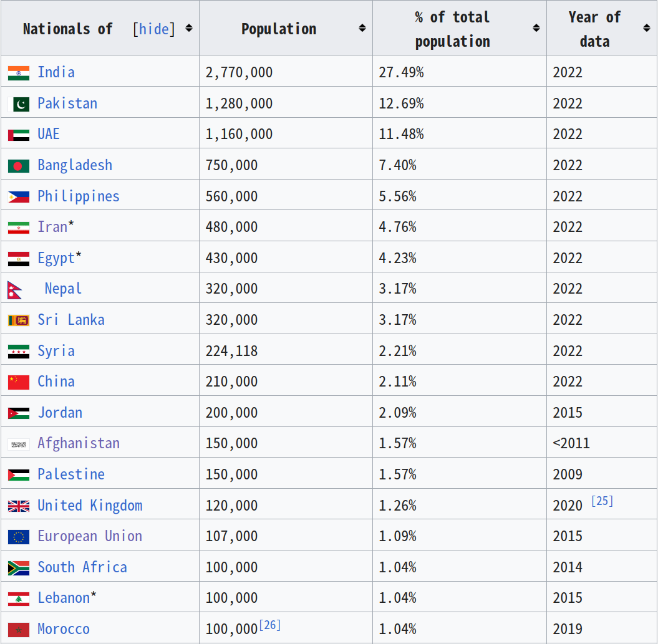Click the Bangladesh flag icon

19,166
